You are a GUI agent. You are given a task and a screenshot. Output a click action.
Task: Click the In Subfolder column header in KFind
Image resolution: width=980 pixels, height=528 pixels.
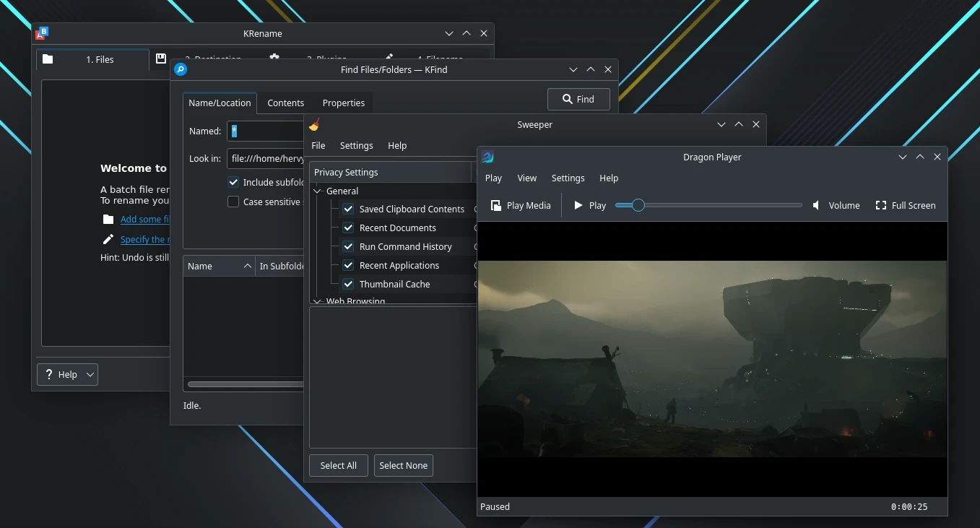tap(280, 266)
